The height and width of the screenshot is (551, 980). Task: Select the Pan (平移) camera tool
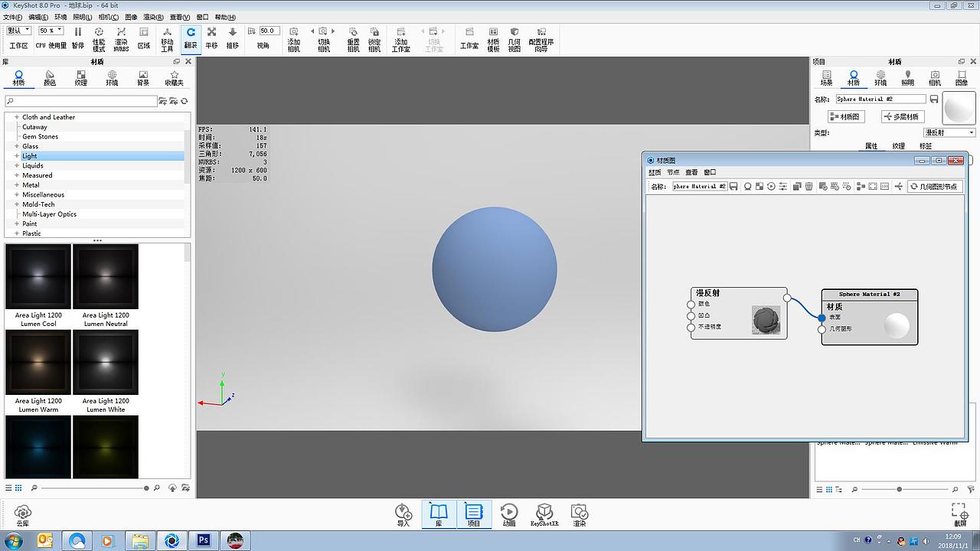point(211,37)
